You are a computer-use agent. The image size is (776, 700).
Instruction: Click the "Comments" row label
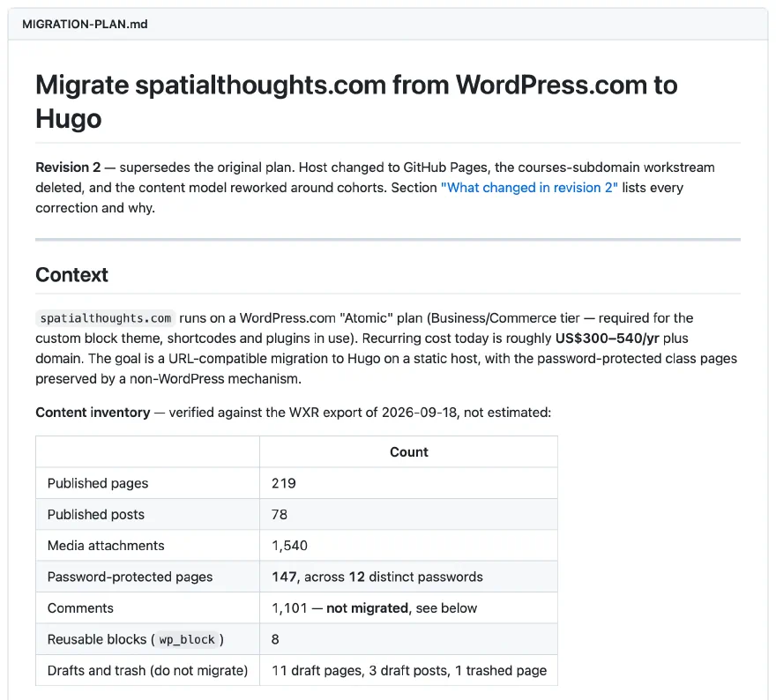coord(80,608)
